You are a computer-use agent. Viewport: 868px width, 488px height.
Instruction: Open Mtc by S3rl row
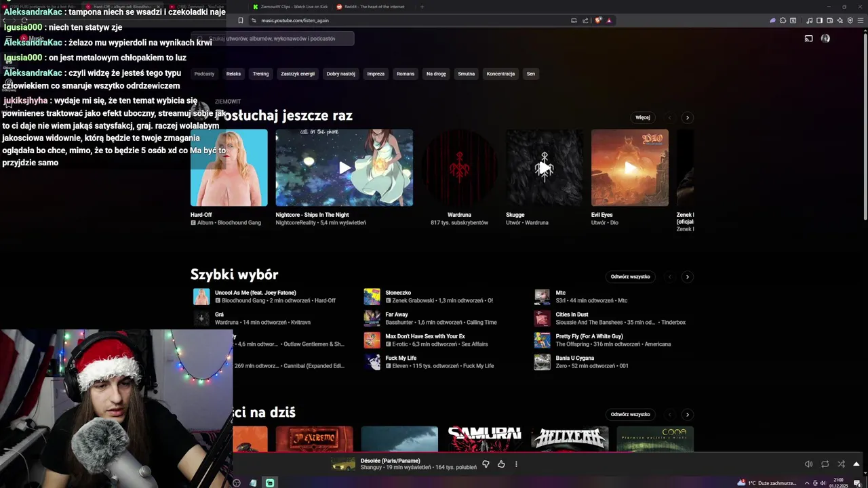(x=614, y=296)
